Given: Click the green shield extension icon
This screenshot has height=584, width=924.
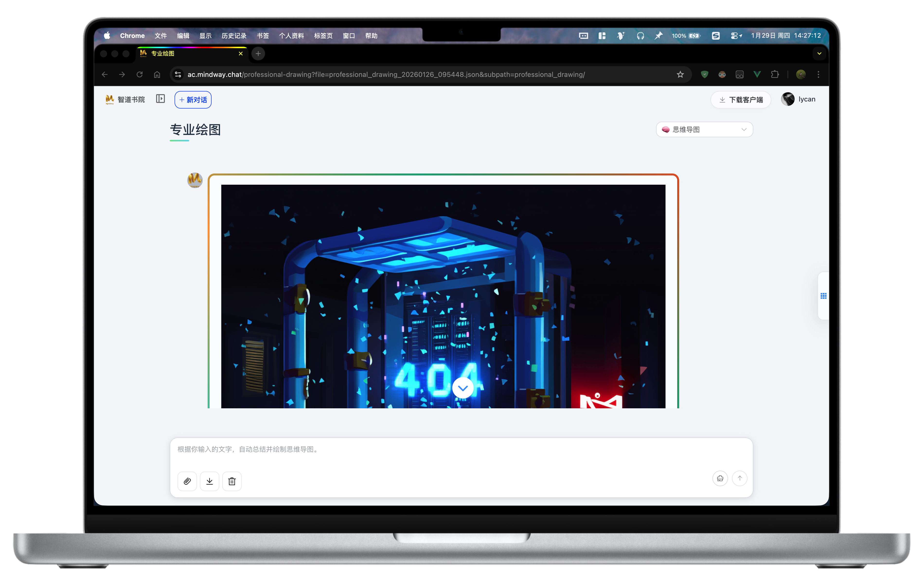Looking at the screenshot, I should click(704, 74).
